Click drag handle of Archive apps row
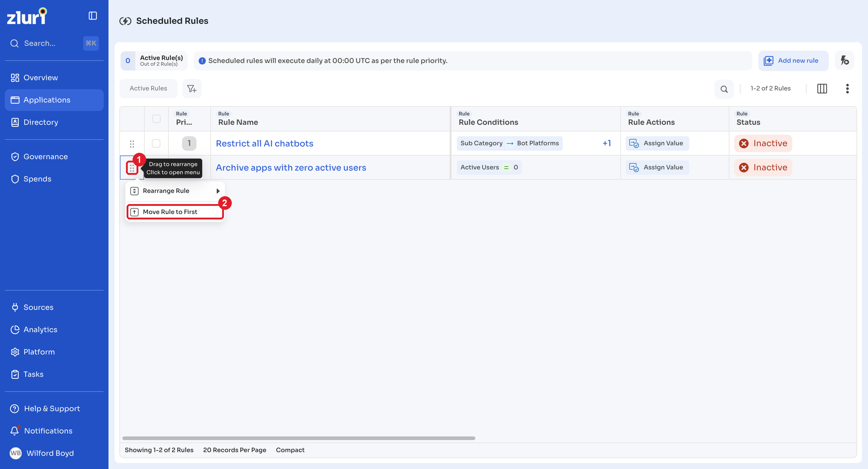Viewport: 868px width, 469px height. pos(132,168)
